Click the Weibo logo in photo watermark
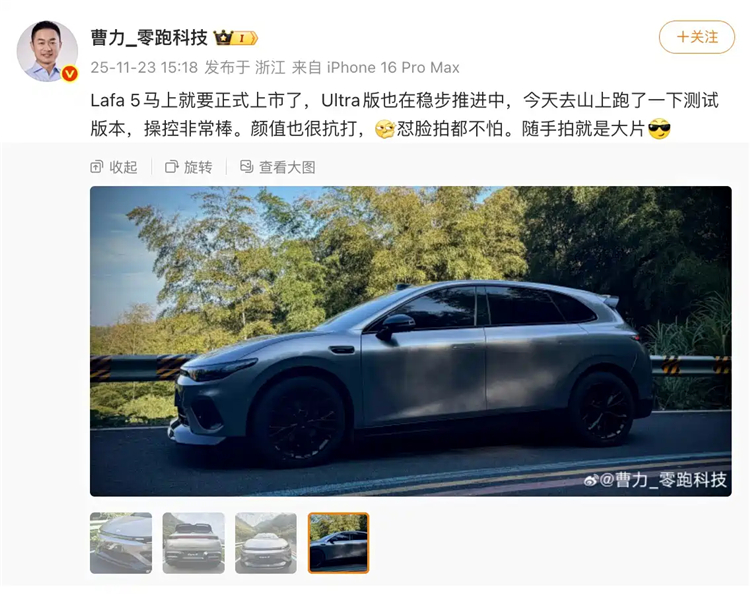Viewport: 750px width, 596px height. tap(591, 480)
